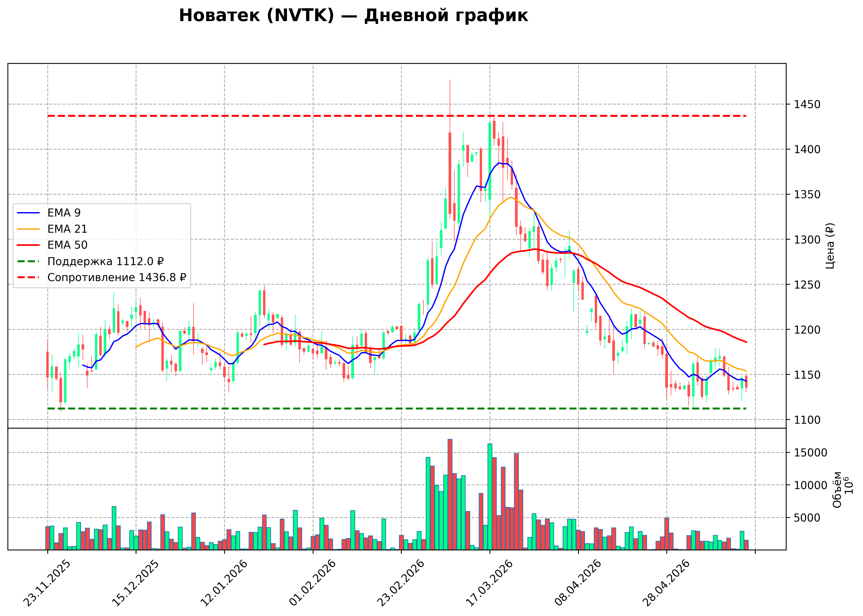Click the date label "28.04.2026"
The width and height of the screenshot is (863, 616).
tap(666, 583)
